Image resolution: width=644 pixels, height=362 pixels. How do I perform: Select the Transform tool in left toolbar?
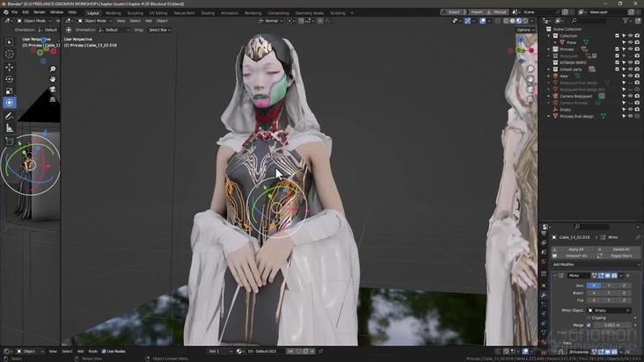(9, 103)
